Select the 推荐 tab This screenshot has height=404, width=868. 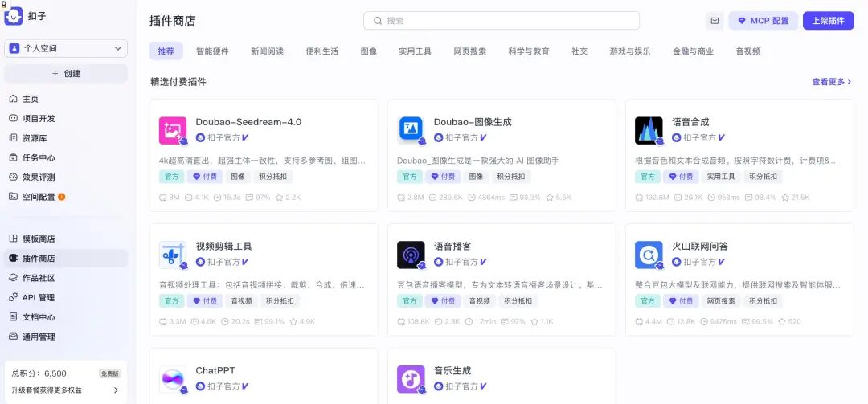coord(166,51)
